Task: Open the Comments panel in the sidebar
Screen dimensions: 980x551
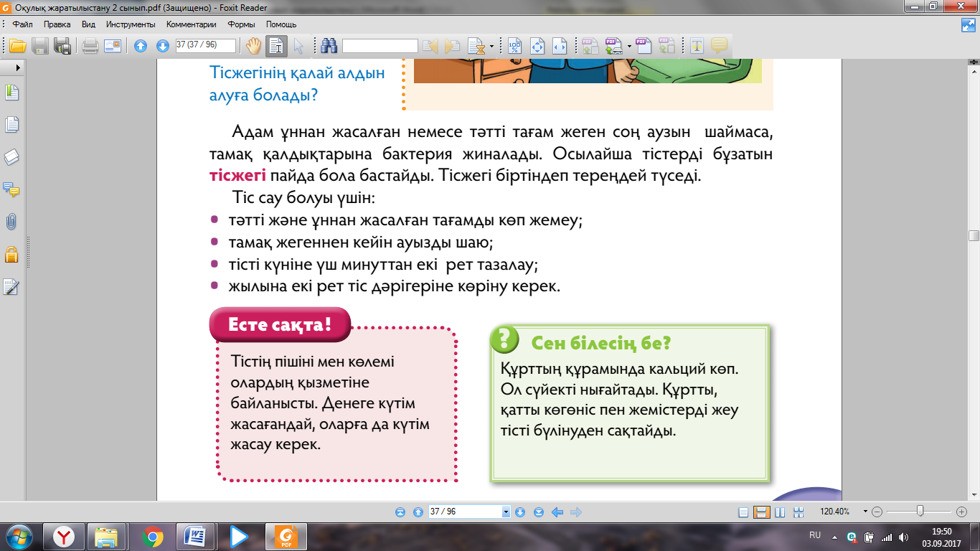Action: pyautogui.click(x=11, y=190)
